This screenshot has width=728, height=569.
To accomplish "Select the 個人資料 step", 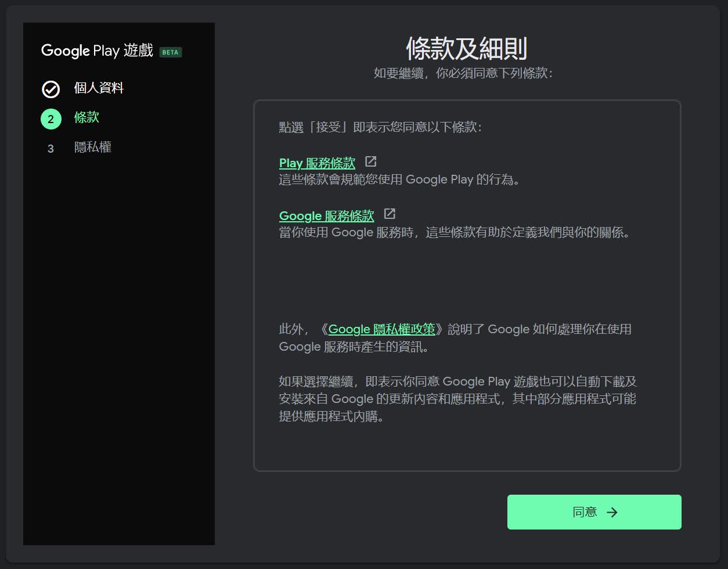I will click(x=99, y=88).
